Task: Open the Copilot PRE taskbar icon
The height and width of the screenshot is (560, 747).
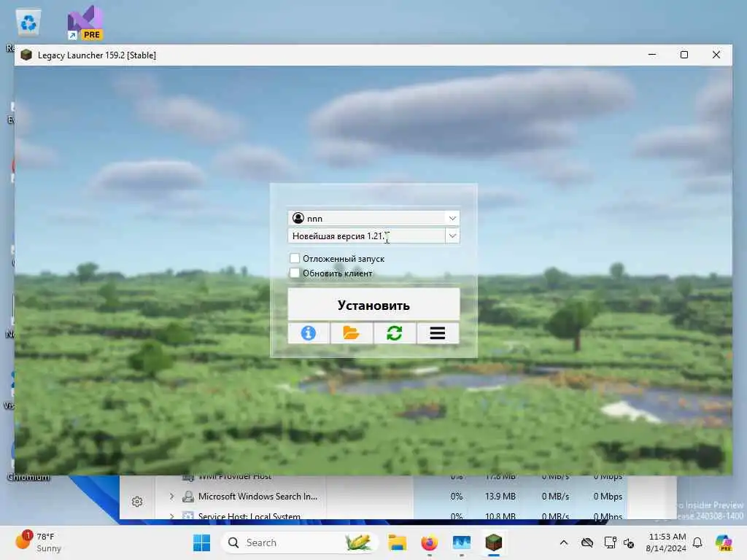Action: click(x=724, y=542)
